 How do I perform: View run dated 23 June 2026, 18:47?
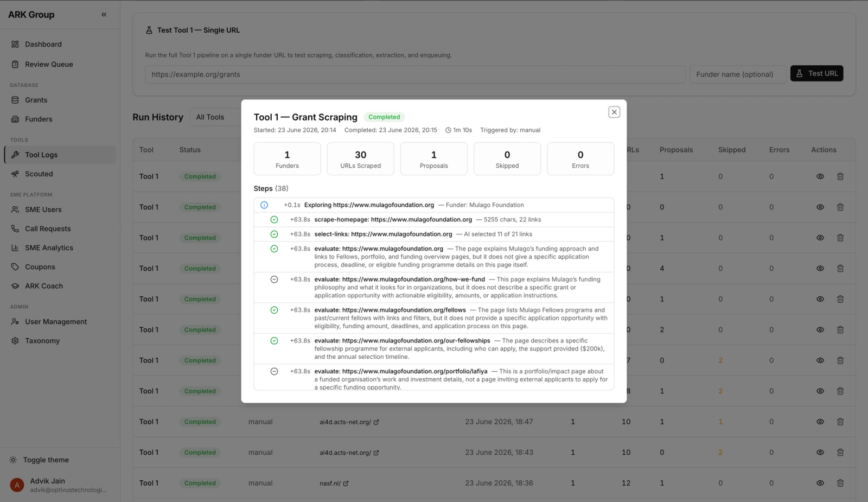(x=820, y=422)
